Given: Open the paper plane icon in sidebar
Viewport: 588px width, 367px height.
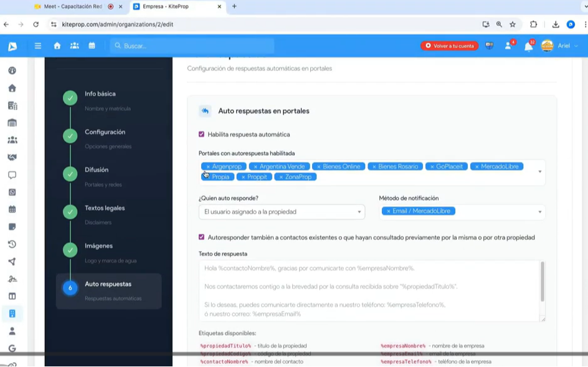Looking at the screenshot, I should click(x=12, y=262).
